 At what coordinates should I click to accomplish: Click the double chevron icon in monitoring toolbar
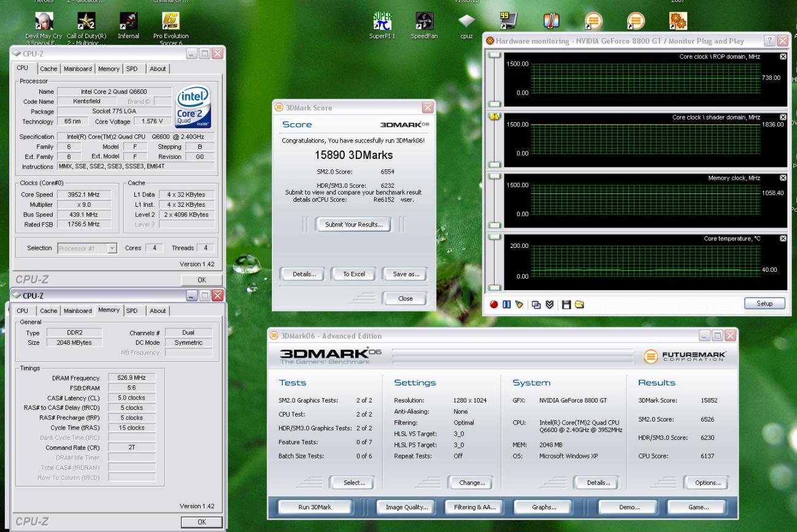[x=549, y=304]
